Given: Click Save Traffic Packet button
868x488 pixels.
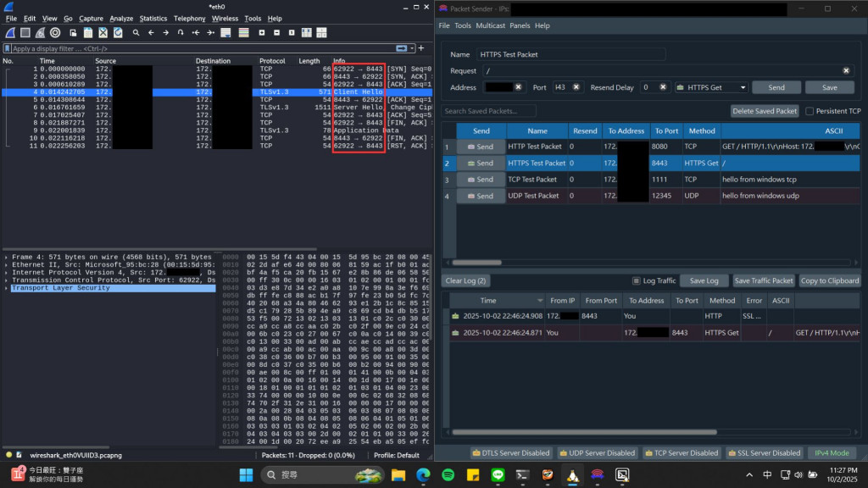Looking at the screenshot, I should [764, 281].
